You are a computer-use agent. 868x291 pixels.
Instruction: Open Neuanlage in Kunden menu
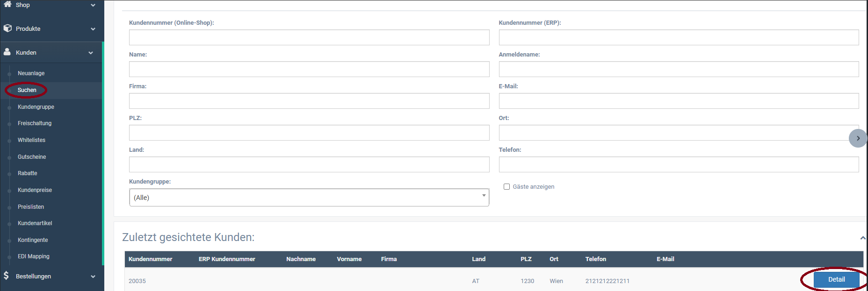(31, 73)
